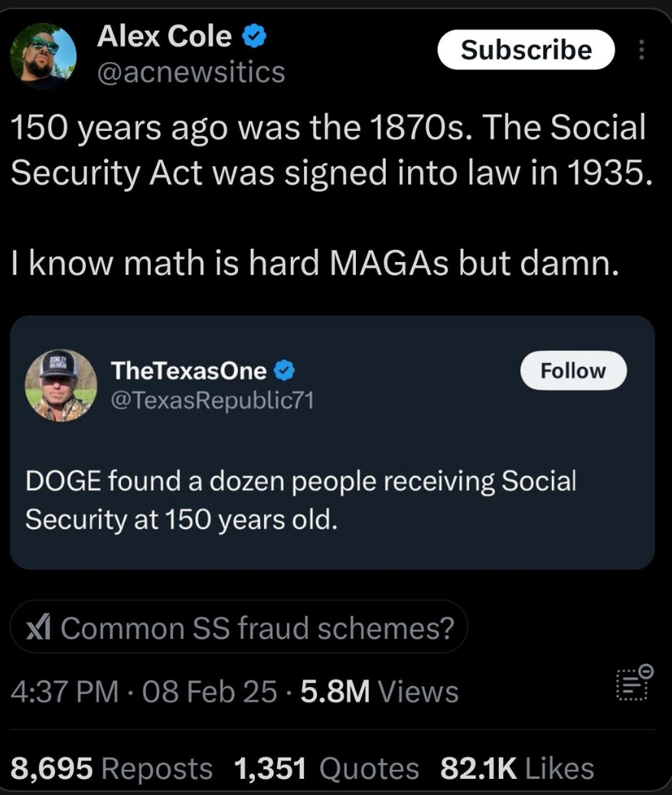
Task: Open the @acnewsitics handle link
Action: (x=191, y=72)
